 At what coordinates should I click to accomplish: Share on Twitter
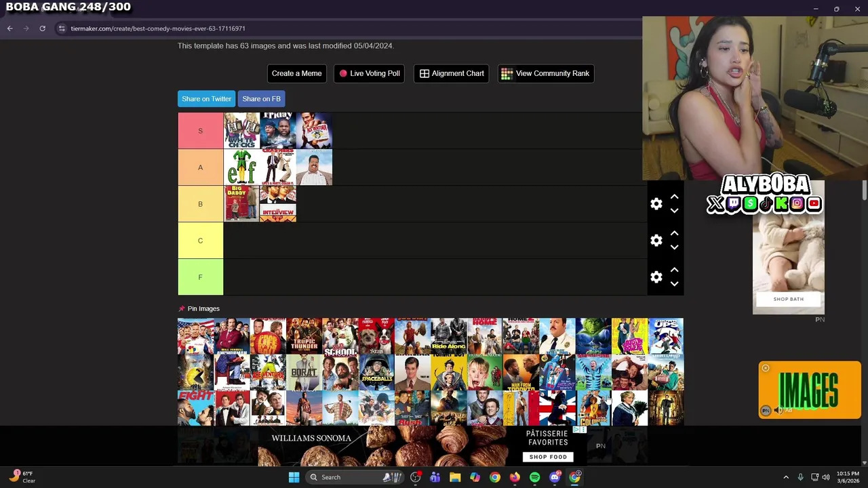pyautogui.click(x=206, y=99)
